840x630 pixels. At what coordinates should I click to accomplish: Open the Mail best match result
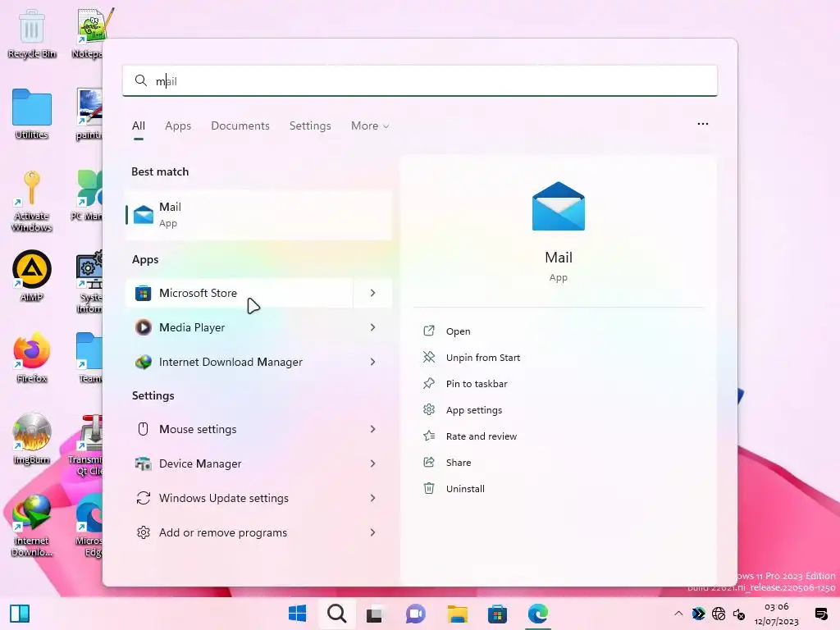coord(259,215)
